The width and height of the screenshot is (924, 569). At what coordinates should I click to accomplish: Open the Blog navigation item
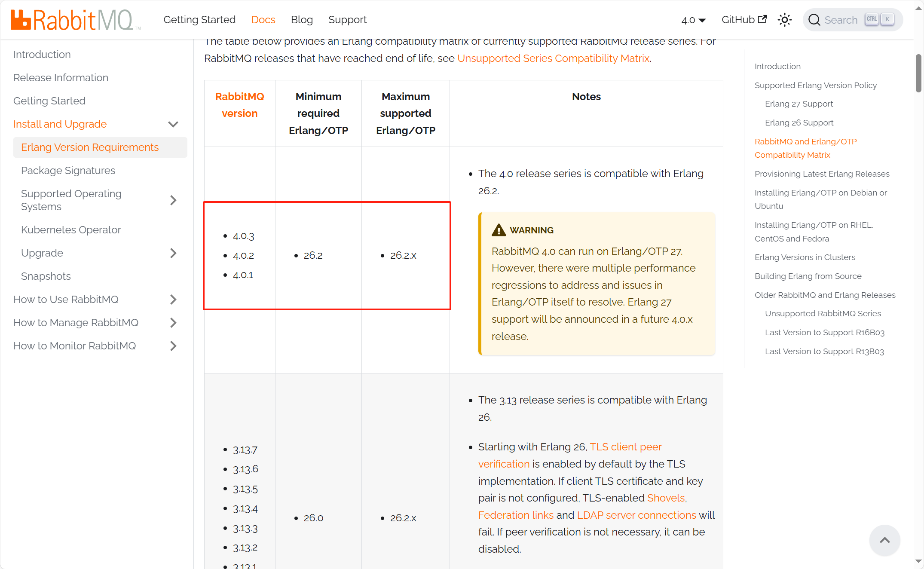[302, 20]
